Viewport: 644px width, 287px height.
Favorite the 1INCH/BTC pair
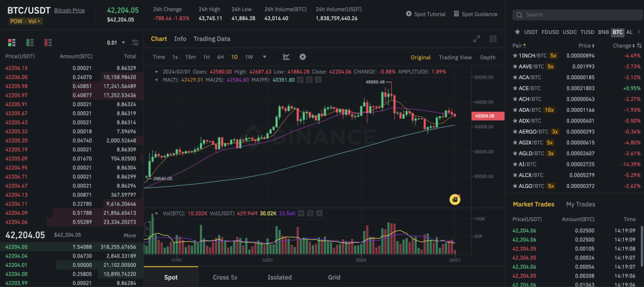(x=515, y=55)
